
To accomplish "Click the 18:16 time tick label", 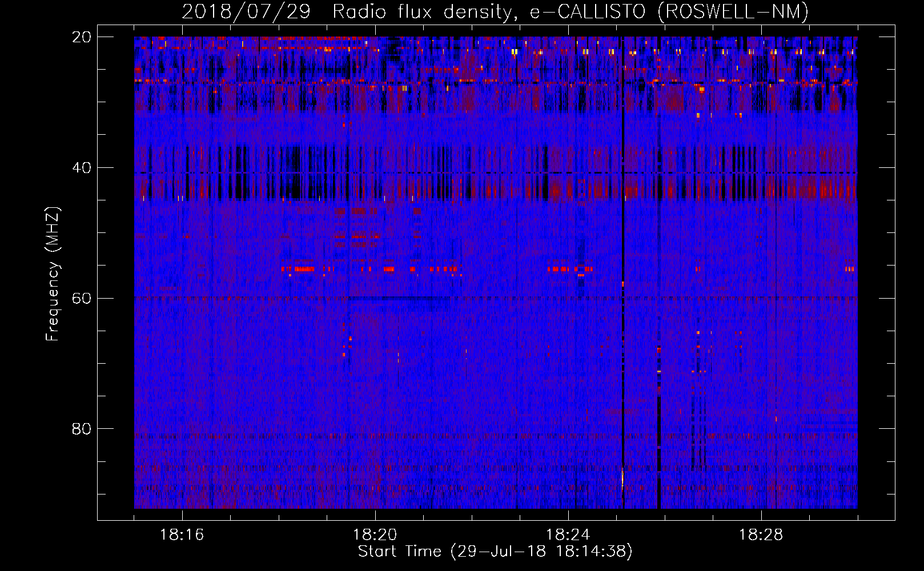I will pyautogui.click(x=182, y=535).
